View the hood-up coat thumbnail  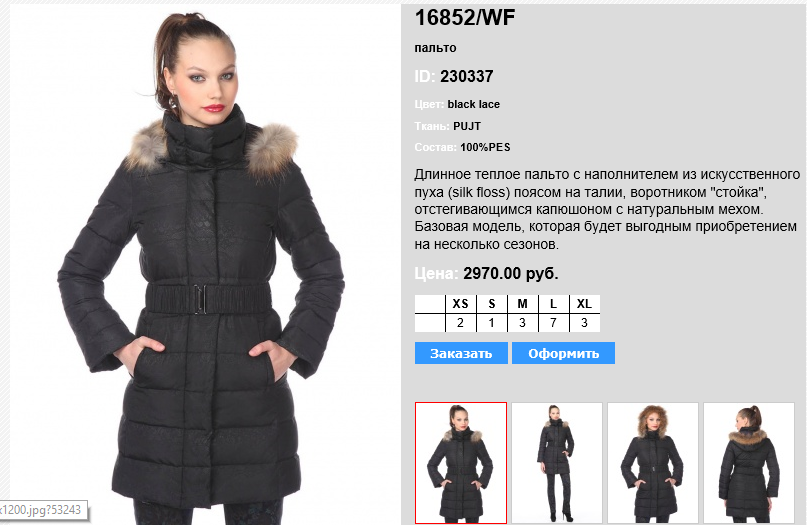coord(653,463)
